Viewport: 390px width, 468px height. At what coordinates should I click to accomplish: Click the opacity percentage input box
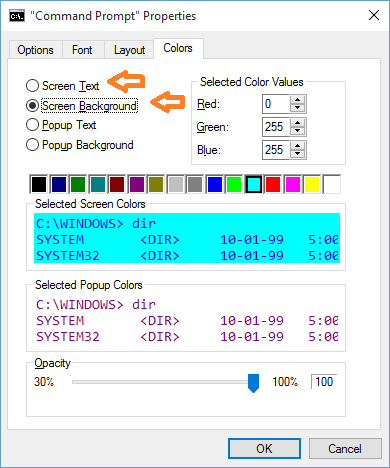pos(324,382)
